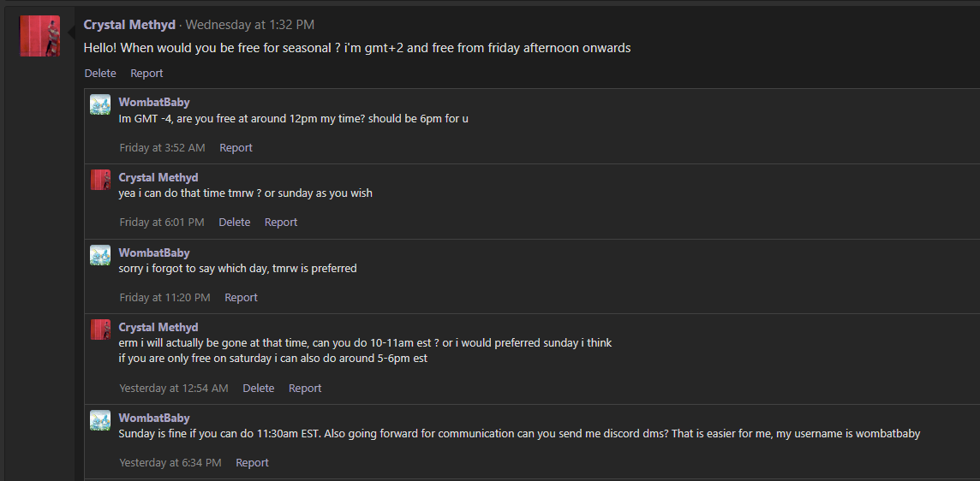This screenshot has height=481, width=980.
Task: Select WombatBaby's avatar on the "sorry i forgot" reply
Action: [100, 255]
